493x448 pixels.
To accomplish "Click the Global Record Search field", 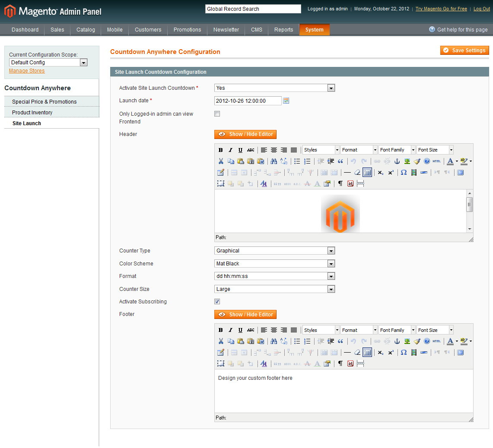I will click(x=253, y=9).
